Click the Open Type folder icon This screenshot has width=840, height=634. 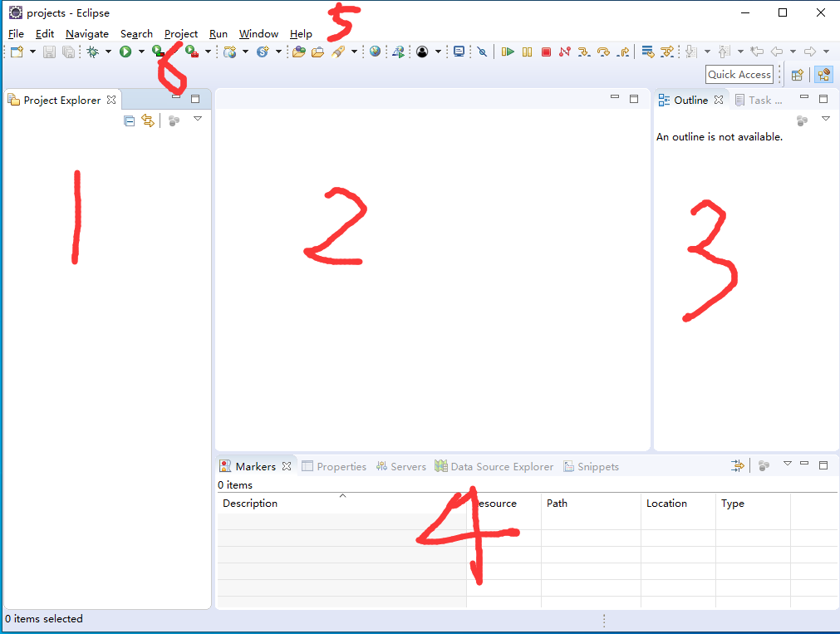(299, 52)
